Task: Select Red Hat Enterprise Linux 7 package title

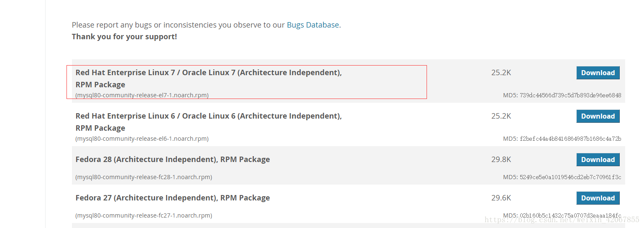Action: point(209,79)
